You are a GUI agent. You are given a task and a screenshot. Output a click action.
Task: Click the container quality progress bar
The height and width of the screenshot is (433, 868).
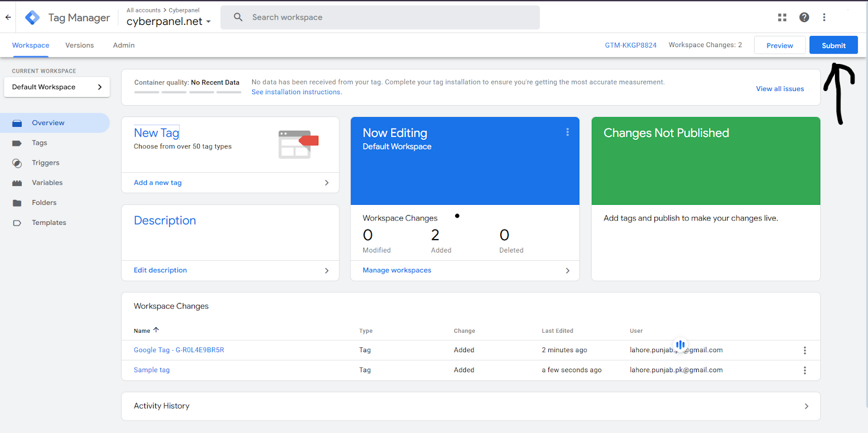pos(188,92)
